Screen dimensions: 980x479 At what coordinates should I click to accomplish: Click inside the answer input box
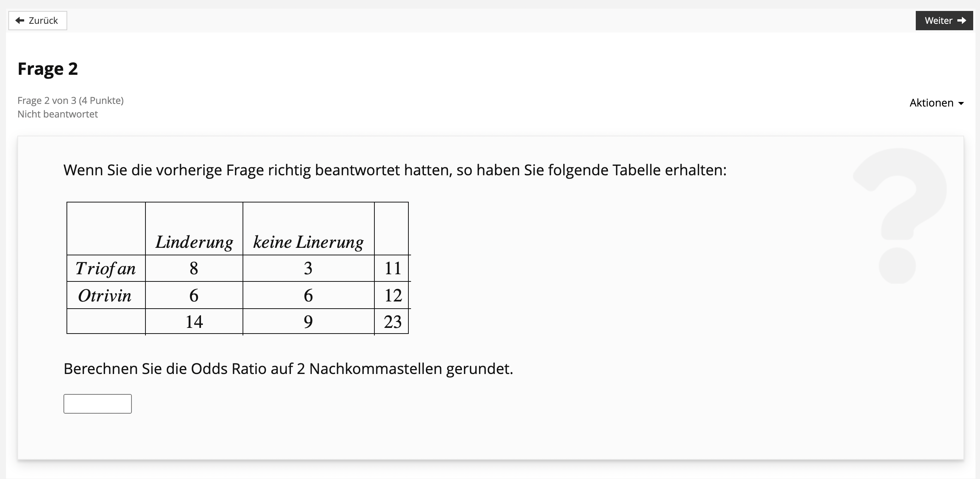tap(97, 403)
